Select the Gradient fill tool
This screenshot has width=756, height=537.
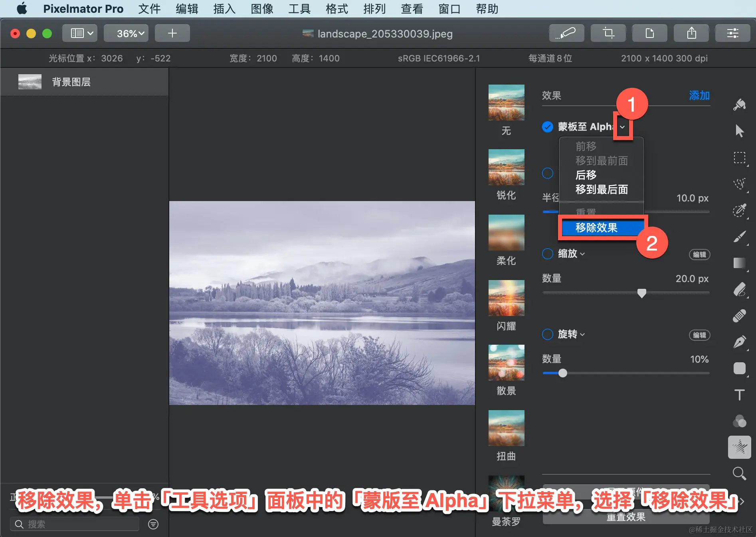click(740, 263)
